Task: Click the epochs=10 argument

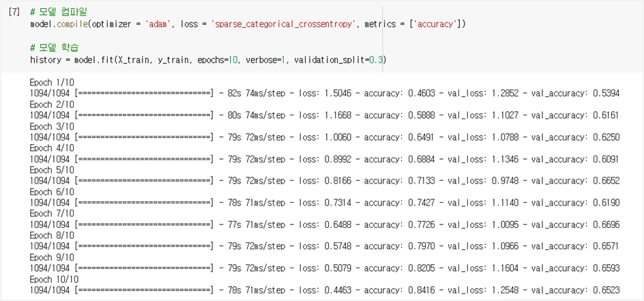Action: [x=219, y=60]
